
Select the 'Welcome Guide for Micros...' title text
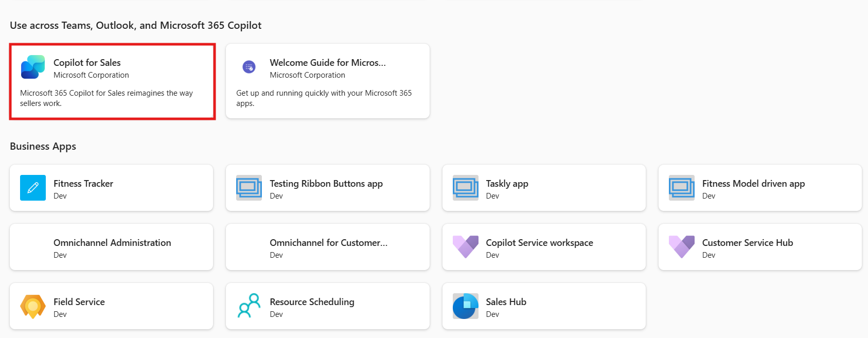(x=328, y=63)
